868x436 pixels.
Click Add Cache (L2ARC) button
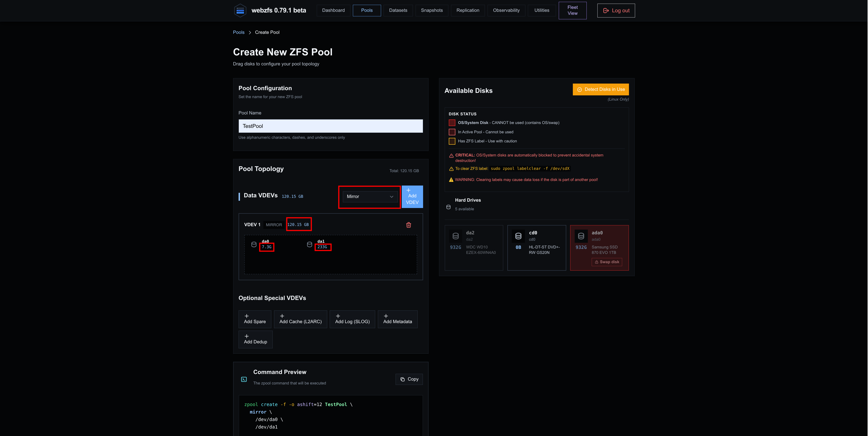pos(300,319)
